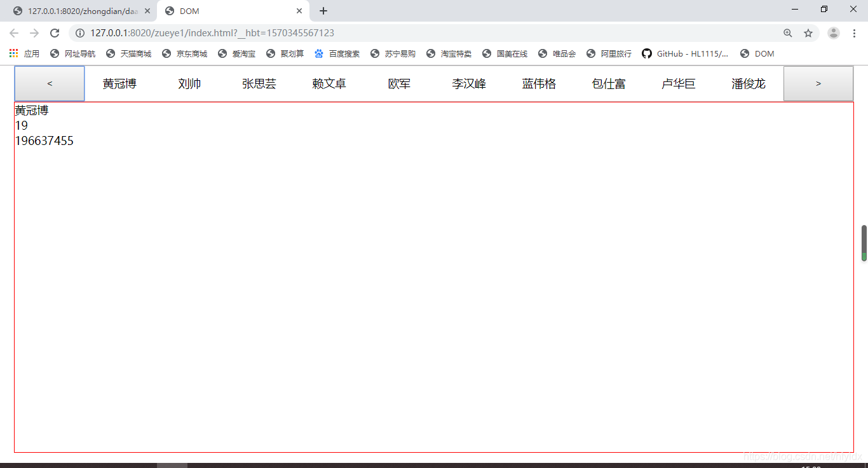The height and width of the screenshot is (468, 868).
Task: Select the name tab 李汉峰
Action: (469, 83)
